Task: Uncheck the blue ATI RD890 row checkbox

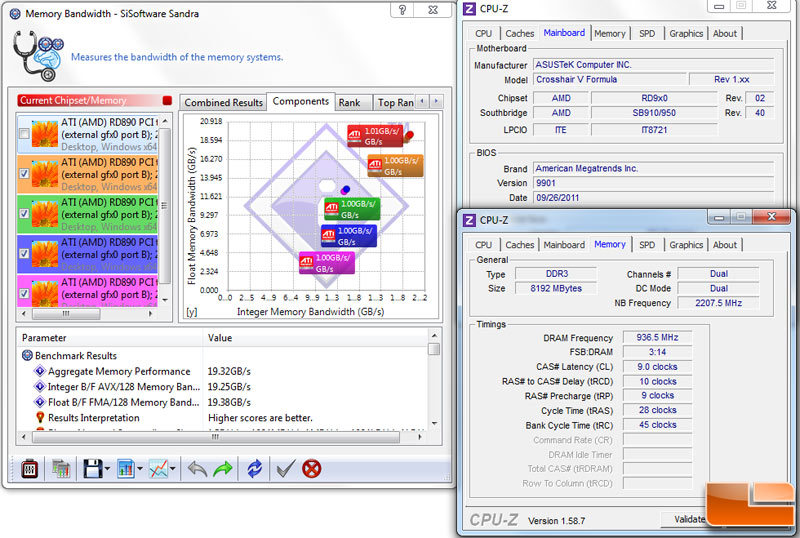Action: tap(23, 254)
